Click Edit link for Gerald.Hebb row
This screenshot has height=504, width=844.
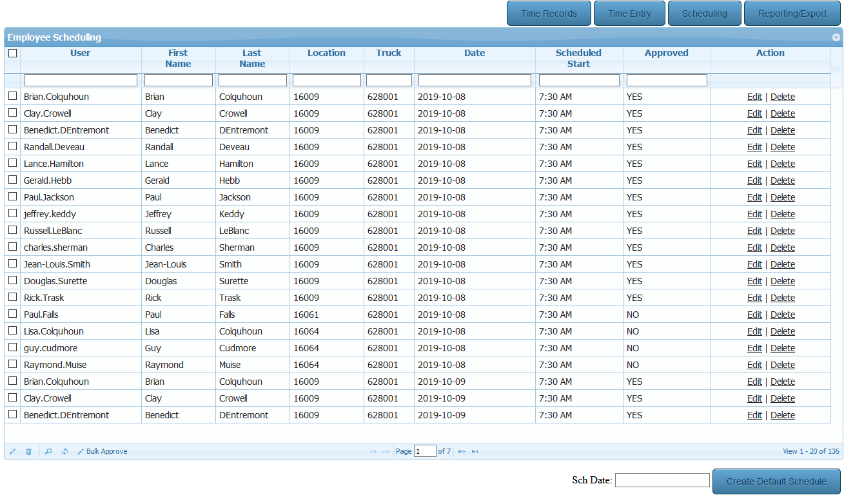click(x=754, y=180)
